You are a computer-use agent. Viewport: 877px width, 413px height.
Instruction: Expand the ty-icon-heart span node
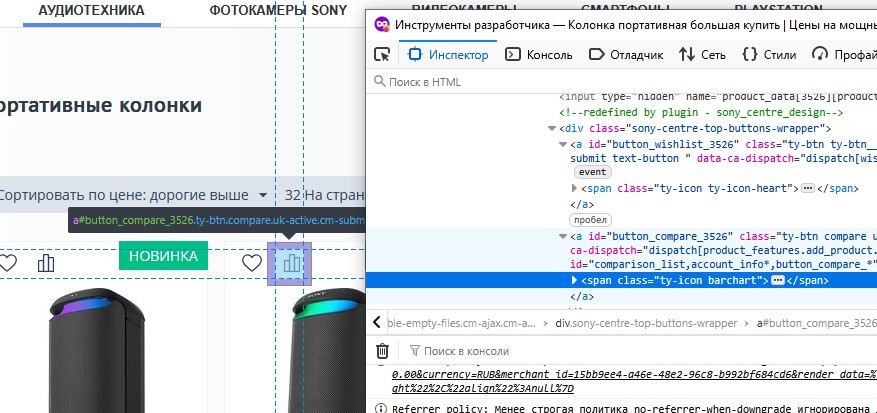pos(575,188)
